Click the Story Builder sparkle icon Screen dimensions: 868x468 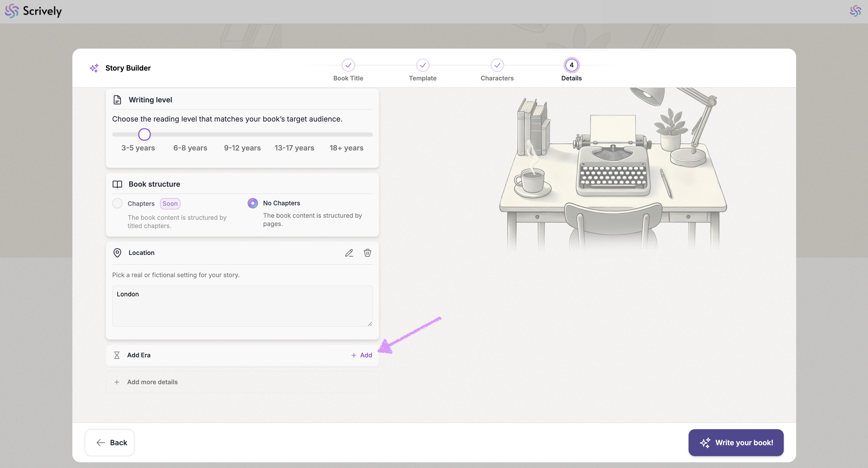94,68
